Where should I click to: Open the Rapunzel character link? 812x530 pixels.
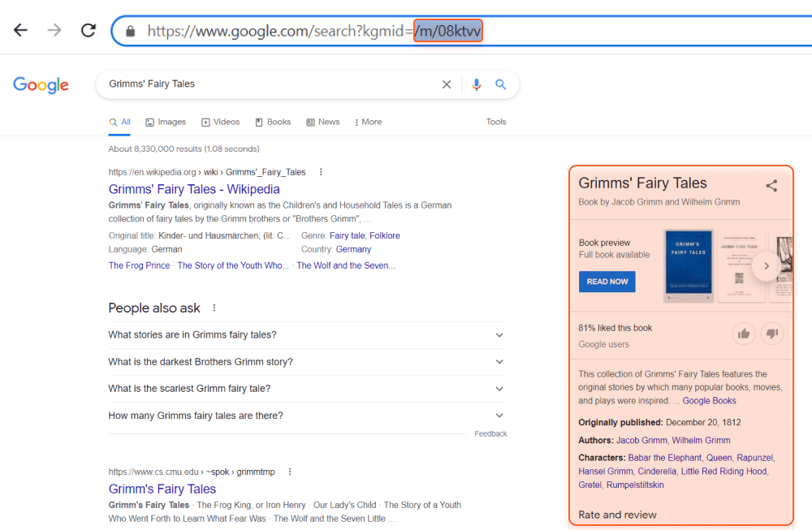click(755, 458)
